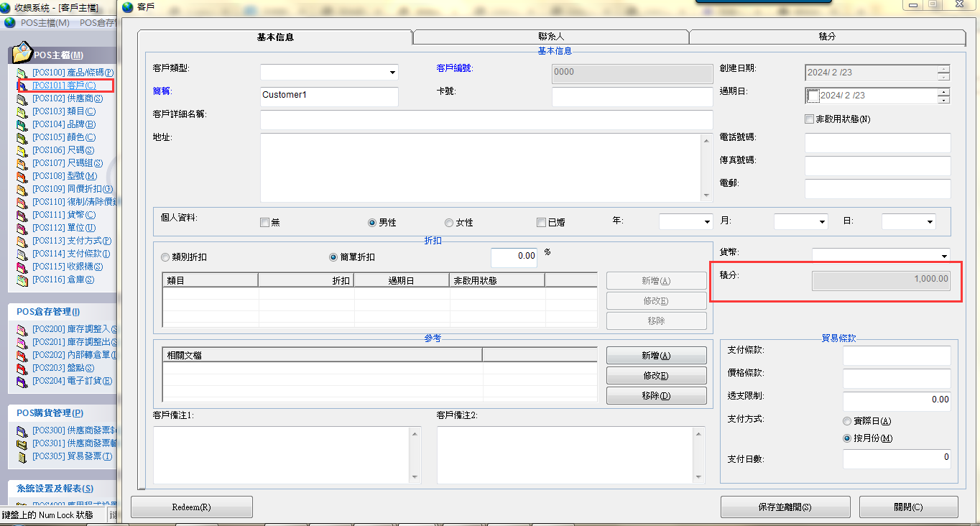Click the [POS105] 顏色 icon
The width and height of the screenshot is (980, 526).
(22, 137)
